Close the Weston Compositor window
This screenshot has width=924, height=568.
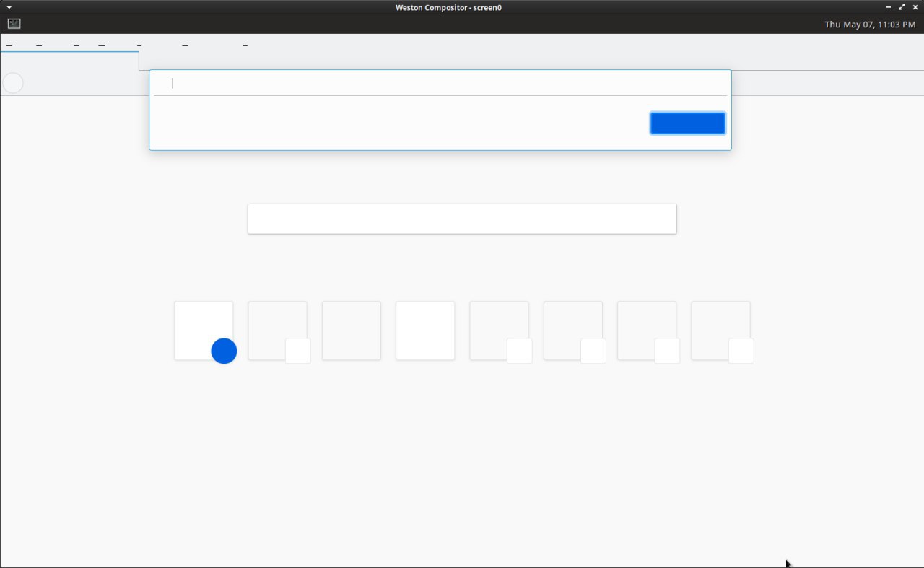point(915,7)
